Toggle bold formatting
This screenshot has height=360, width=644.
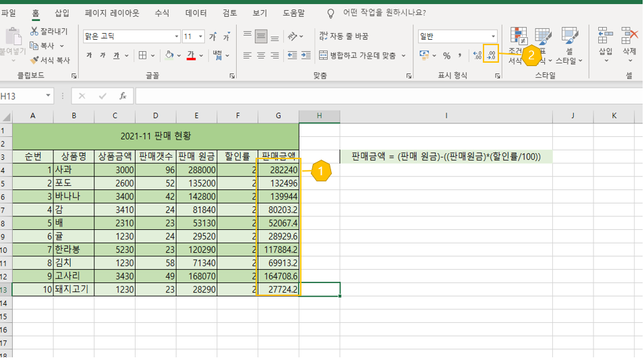89,55
